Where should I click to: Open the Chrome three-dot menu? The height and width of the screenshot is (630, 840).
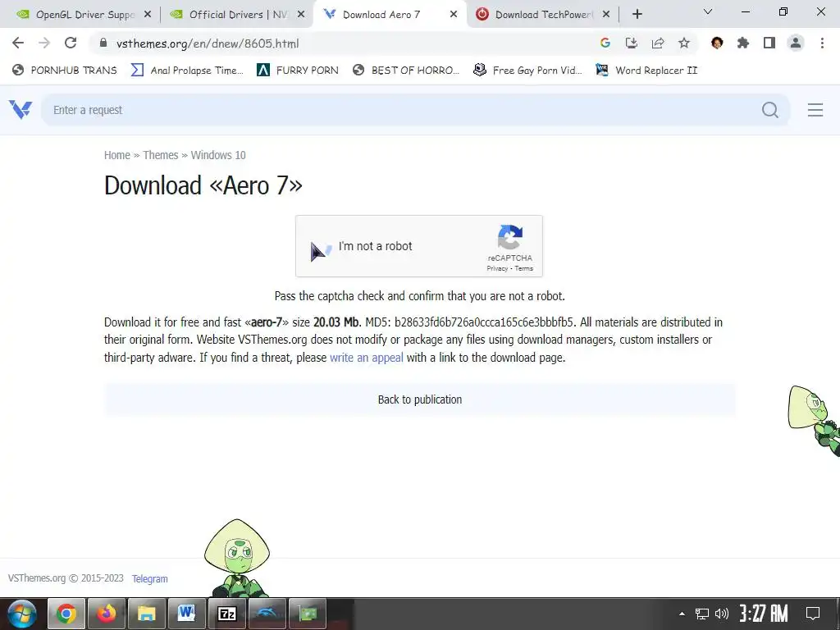coord(822,43)
